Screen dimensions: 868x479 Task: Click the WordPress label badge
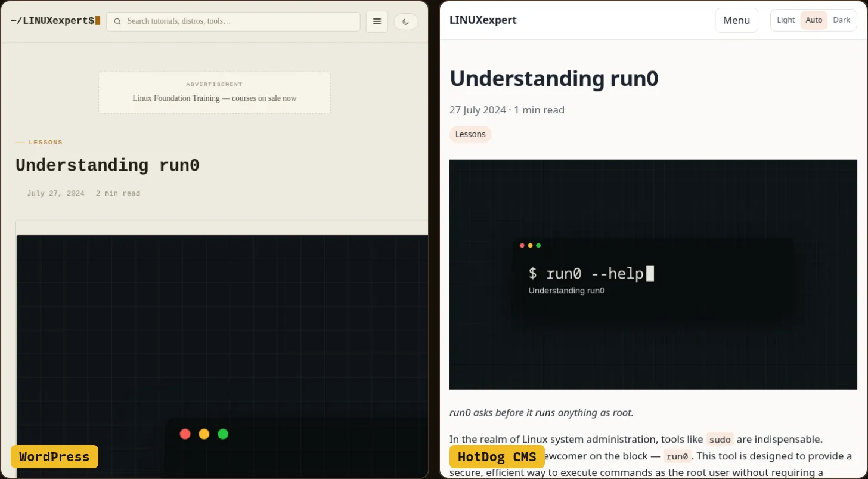(54, 457)
